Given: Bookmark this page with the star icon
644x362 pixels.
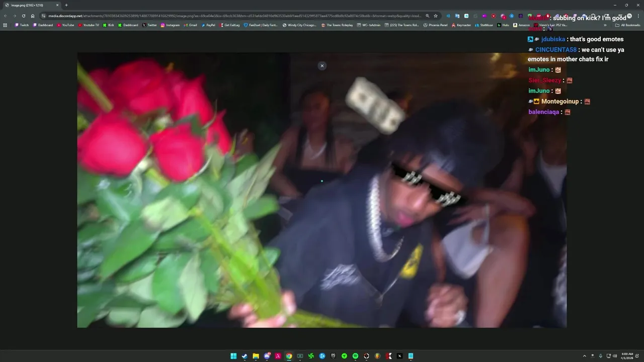Looking at the screenshot, I should [x=436, y=16].
